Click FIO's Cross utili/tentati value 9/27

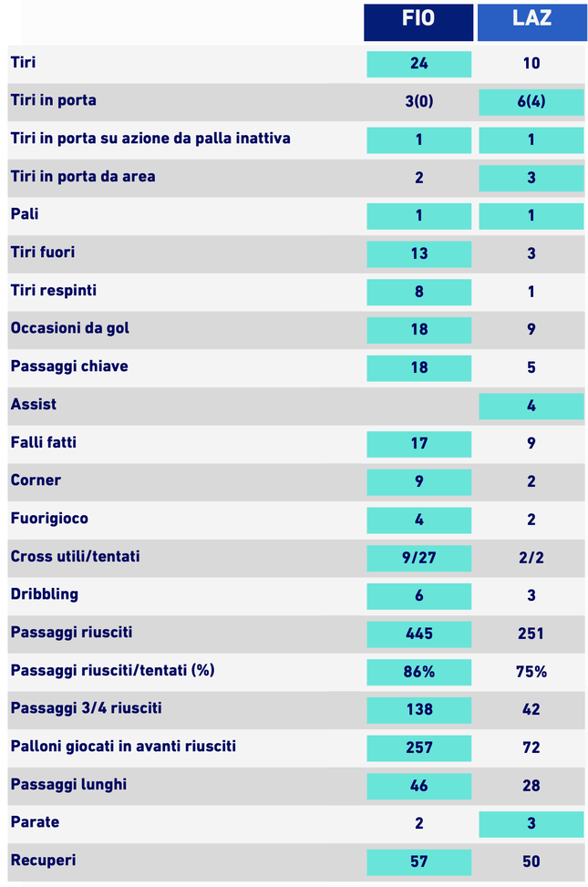[x=418, y=558]
